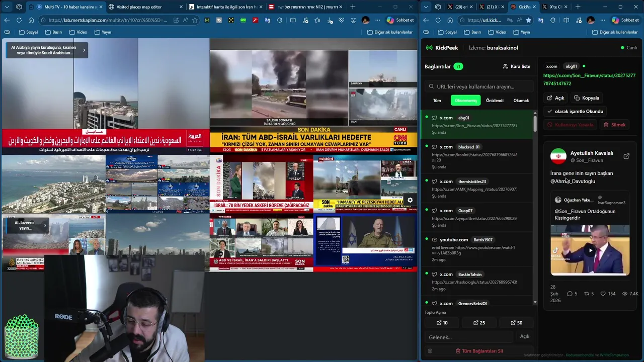
Task: Select the Batrix1907 youtube.com row
Action: click(476, 249)
